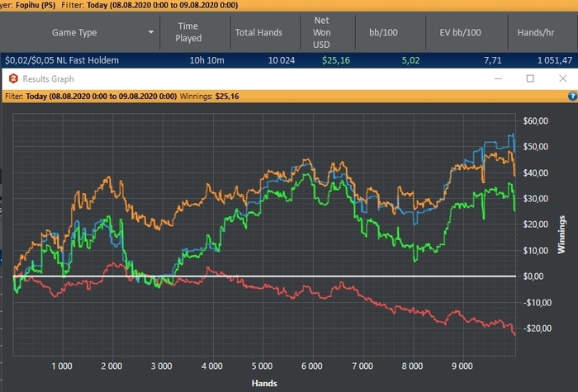Click the 1 000 hands axis tick label

pyautogui.click(x=62, y=366)
